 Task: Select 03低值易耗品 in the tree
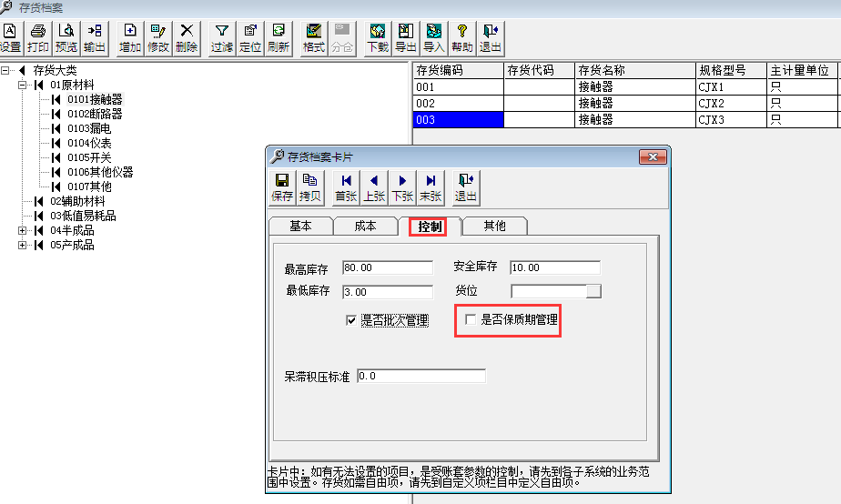pos(83,216)
